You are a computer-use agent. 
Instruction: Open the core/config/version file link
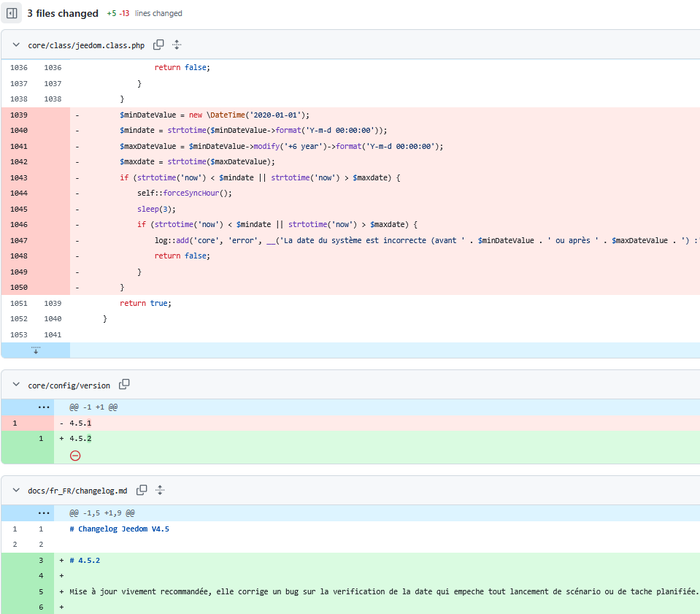(69, 385)
